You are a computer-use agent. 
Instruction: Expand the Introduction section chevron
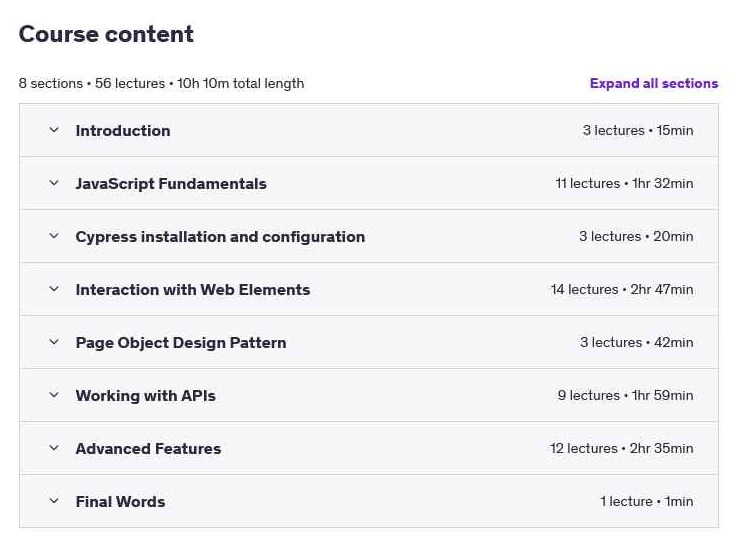click(54, 130)
